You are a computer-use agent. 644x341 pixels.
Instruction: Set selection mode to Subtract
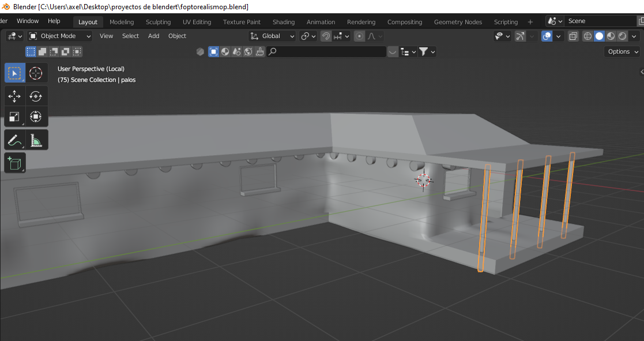point(54,51)
